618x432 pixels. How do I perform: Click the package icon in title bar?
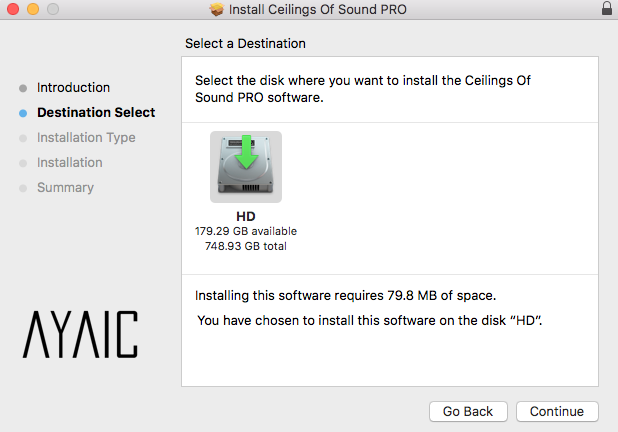[216, 10]
